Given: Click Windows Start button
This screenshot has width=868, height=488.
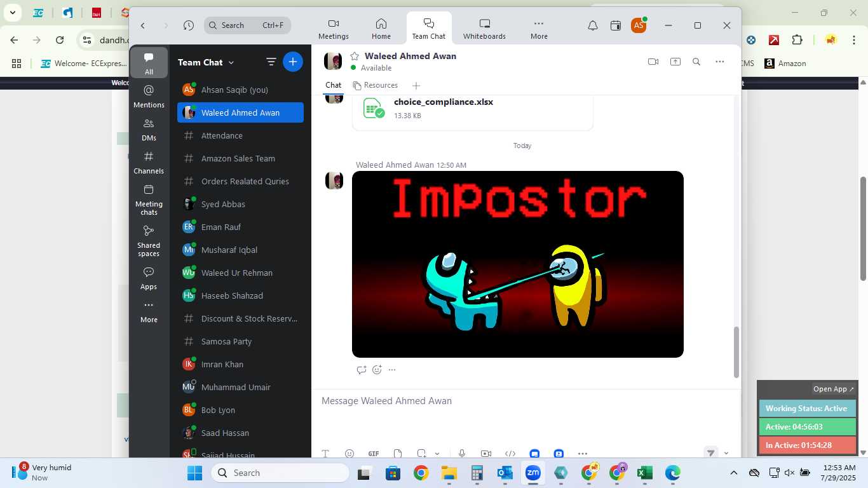Looking at the screenshot, I should 194,473.
